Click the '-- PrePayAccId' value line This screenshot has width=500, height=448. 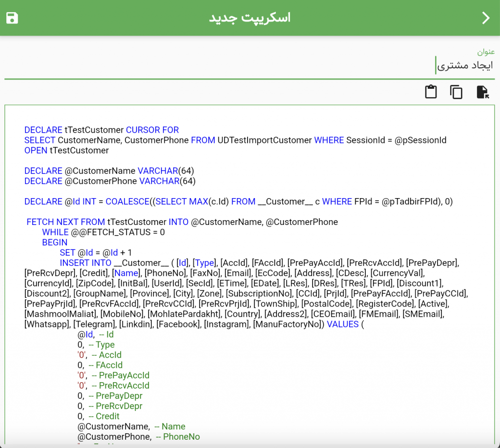[x=113, y=375]
